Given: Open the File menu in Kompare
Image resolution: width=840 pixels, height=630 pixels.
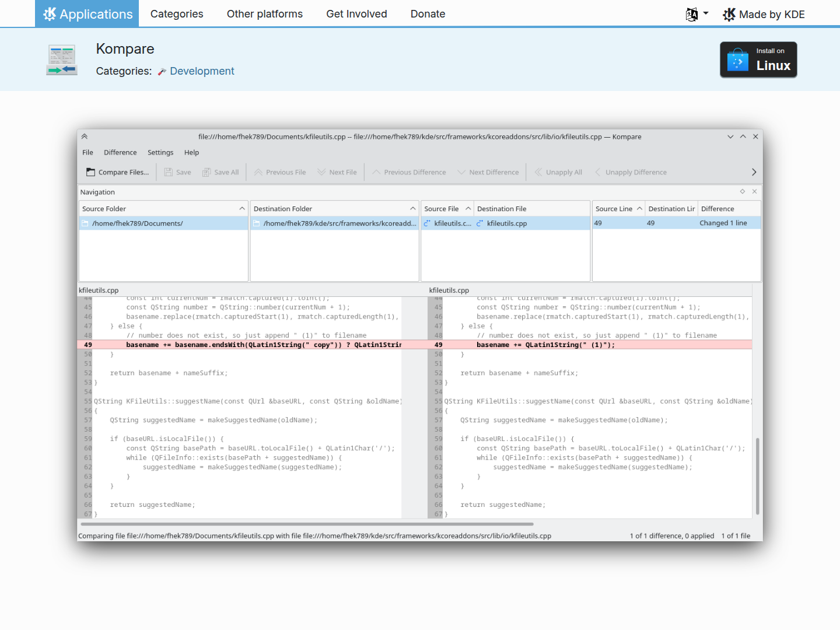Looking at the screenshot, I should [x=87, y=152].
